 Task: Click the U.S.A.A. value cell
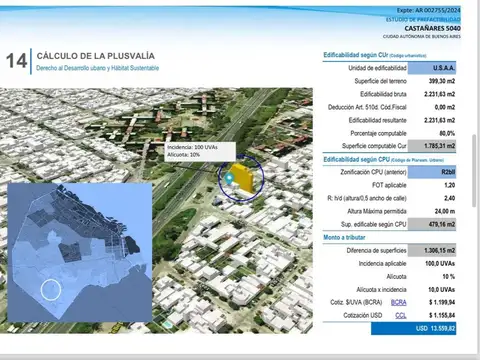point(432,68)
